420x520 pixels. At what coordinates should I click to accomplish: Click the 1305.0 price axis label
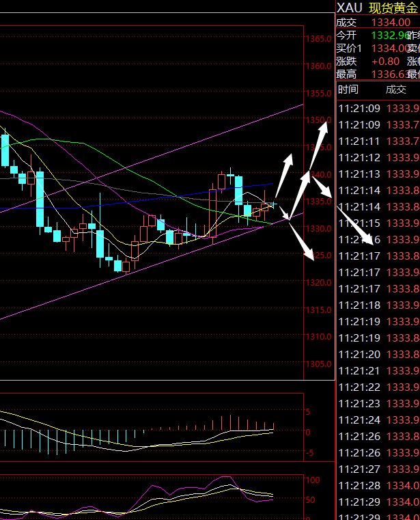click(x=318, y=364)
